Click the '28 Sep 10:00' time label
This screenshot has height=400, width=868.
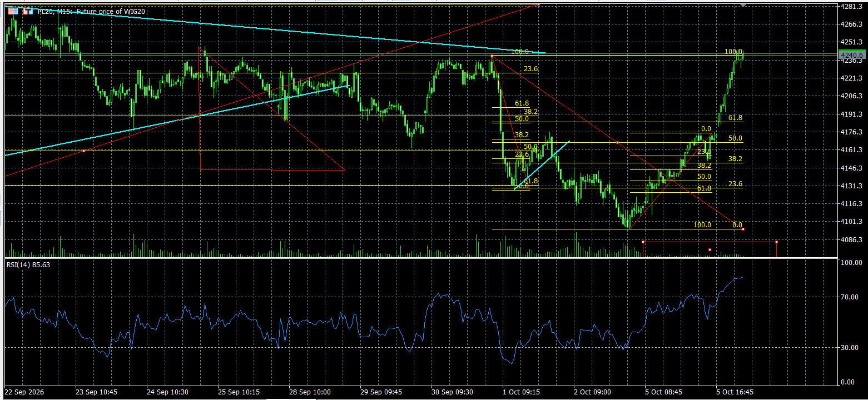click(310, 392)
